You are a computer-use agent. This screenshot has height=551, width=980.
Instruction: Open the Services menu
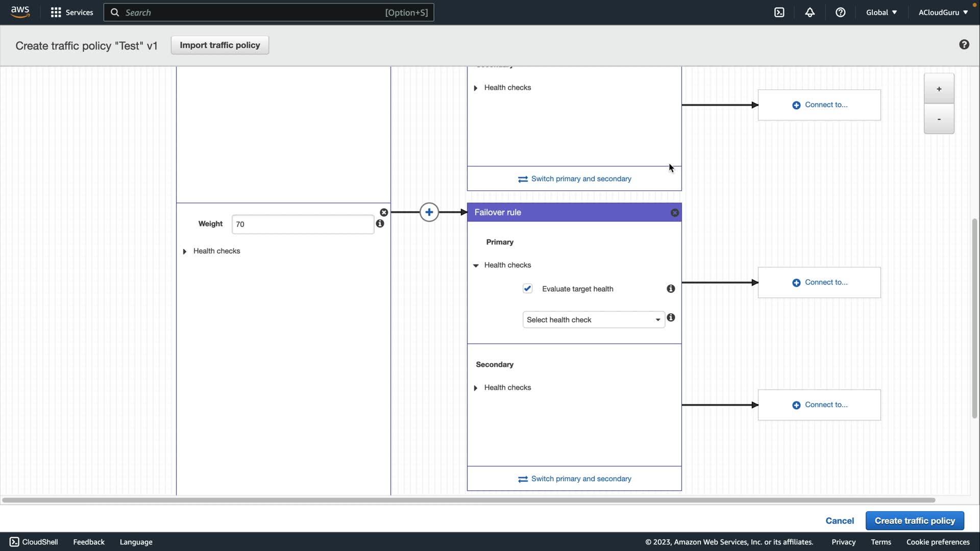tap(72, 12)
